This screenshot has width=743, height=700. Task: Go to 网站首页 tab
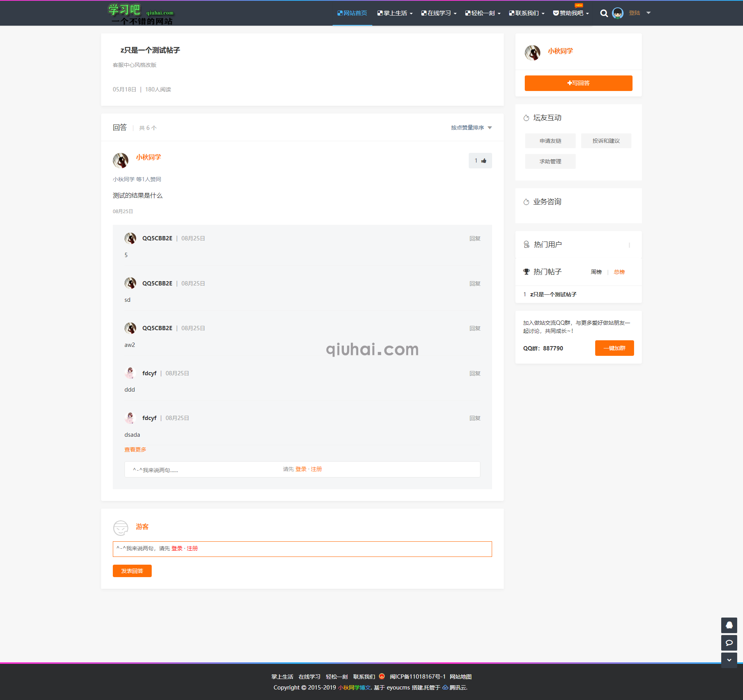click(x=352, y=13)
